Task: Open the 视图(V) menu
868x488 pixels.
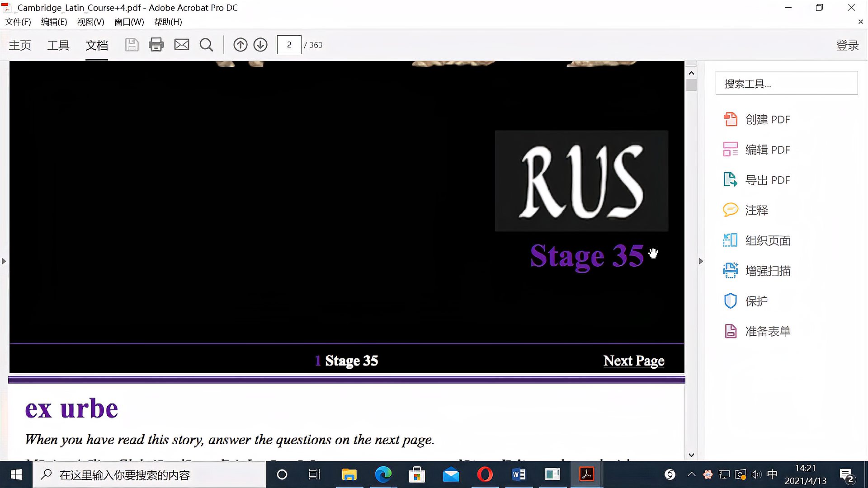Action: click(x=90, y=22)
